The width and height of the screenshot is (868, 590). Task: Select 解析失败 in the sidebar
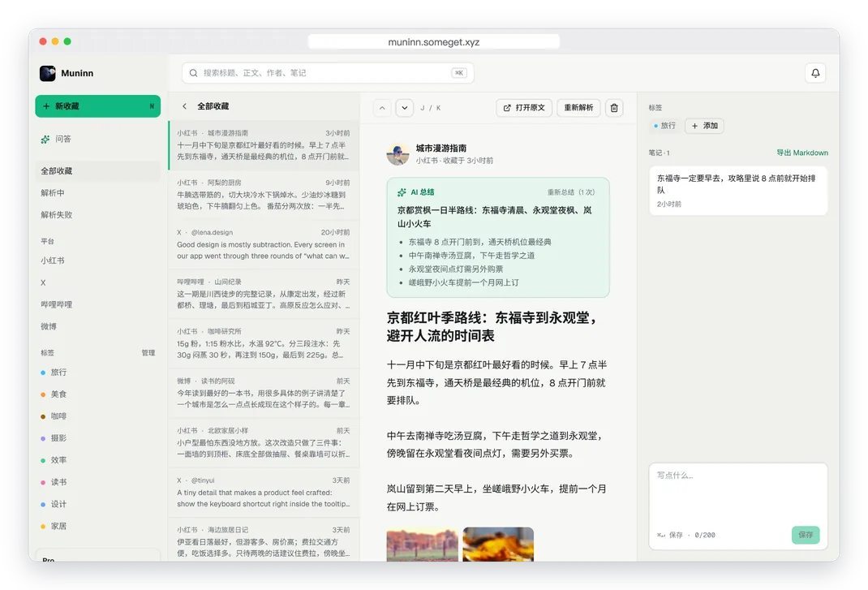click(x=98, y=215)
